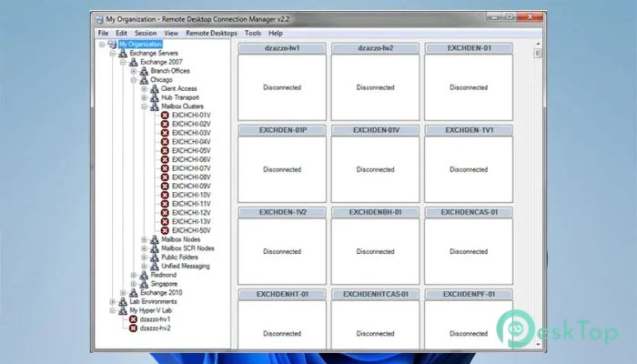Select the EXCHDEN-01V thumbnail
Screen dimensions: 637x364
(375, 164)
